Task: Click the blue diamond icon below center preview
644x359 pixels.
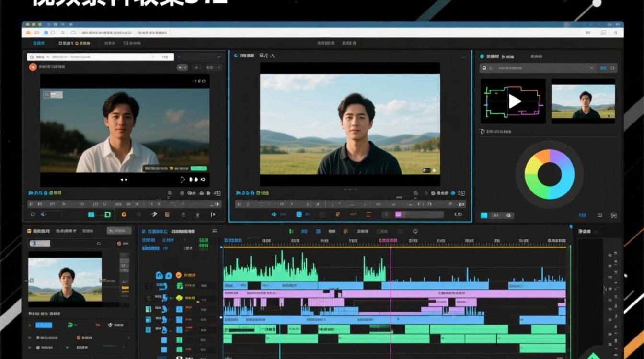Action: pos(453,193)
